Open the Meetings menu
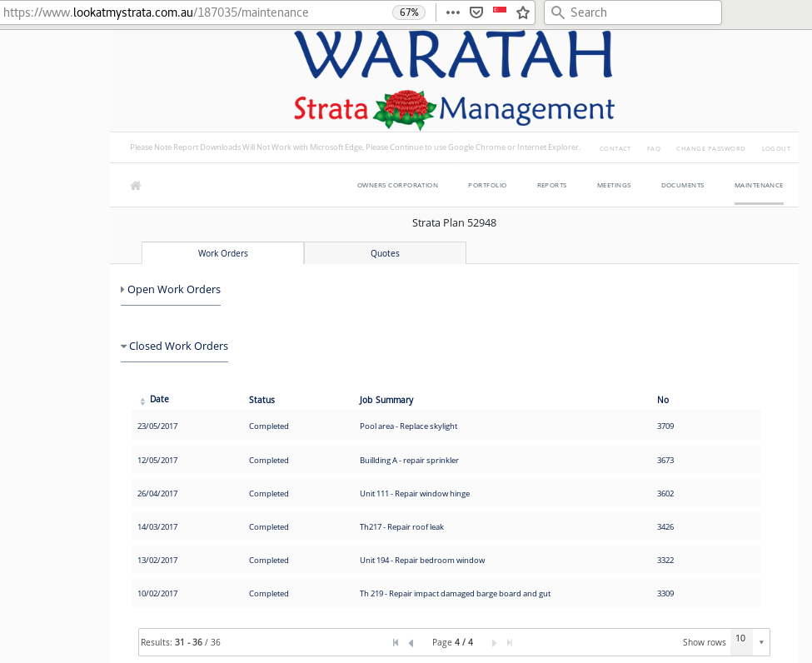This screenshot has width=812, height=663. [x=614, y=186]
